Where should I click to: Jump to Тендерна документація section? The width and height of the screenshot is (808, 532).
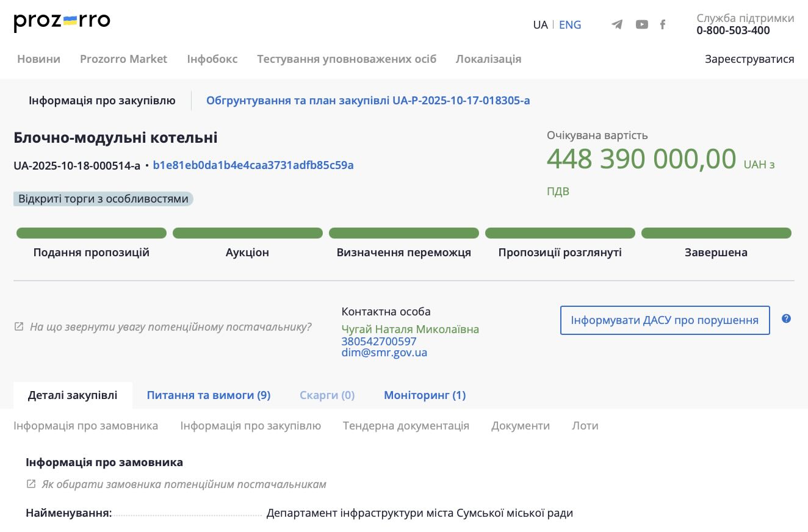click(406, 426)
